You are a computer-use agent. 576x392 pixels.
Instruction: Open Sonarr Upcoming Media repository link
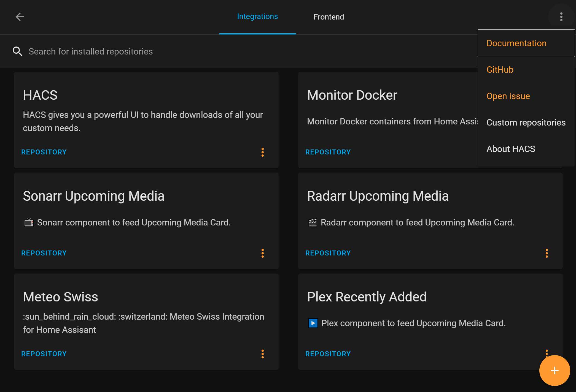pos(44,253)
